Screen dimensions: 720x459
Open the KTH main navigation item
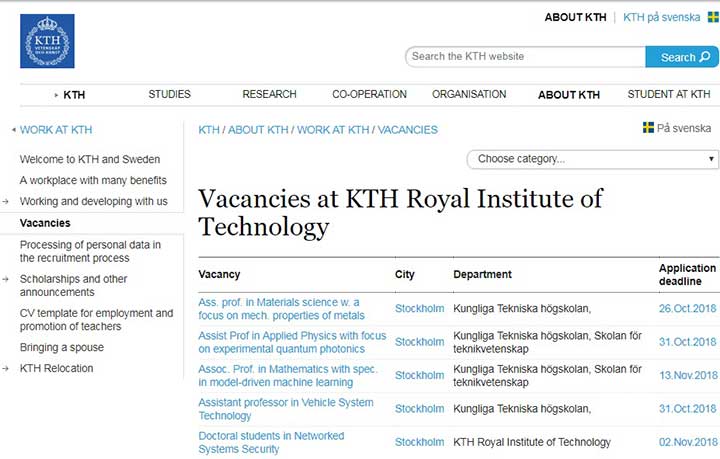74,95
